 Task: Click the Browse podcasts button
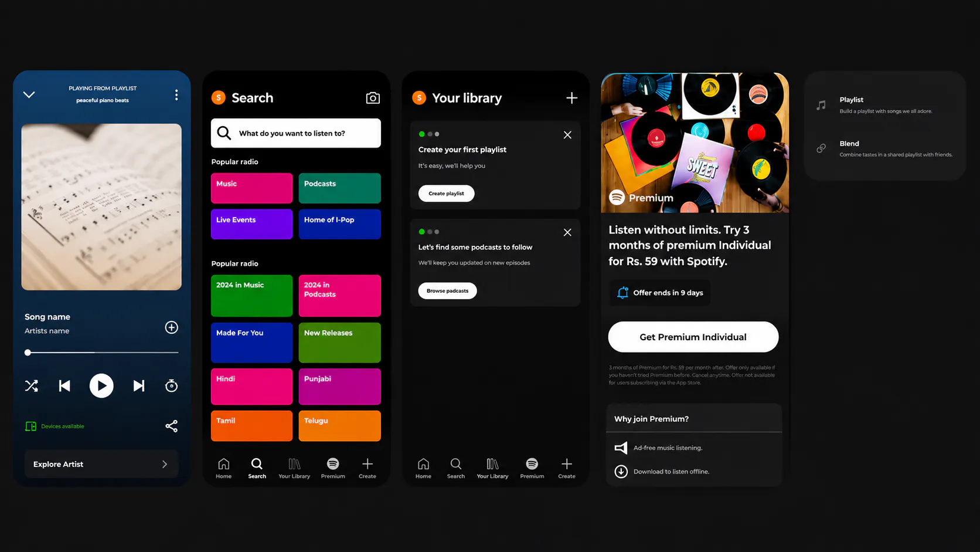pos(447,291)
